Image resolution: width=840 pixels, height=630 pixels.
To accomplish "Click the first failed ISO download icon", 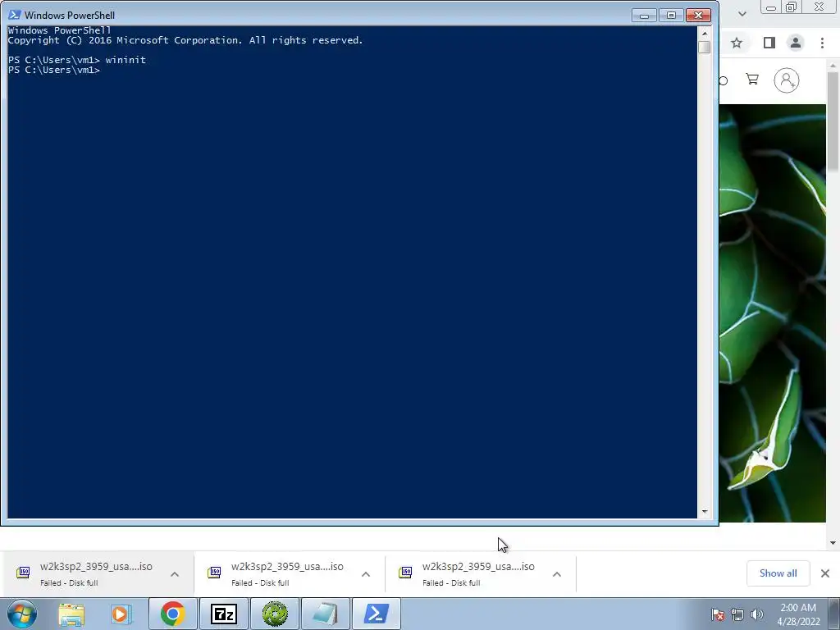I will [x=23, y=573].
